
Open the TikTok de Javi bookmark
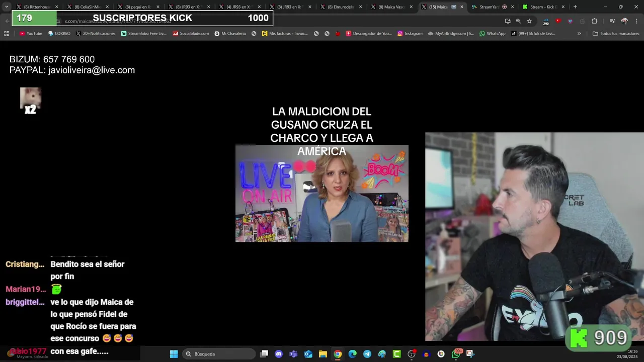click(x=533, y=34)
